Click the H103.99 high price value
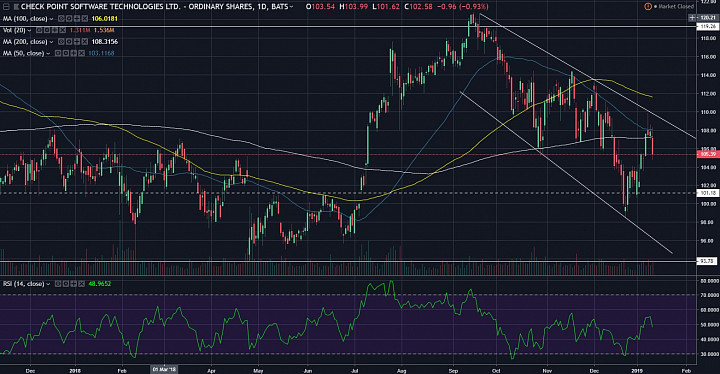This screenshot has height=374, width=720. [x=354, y=6]
